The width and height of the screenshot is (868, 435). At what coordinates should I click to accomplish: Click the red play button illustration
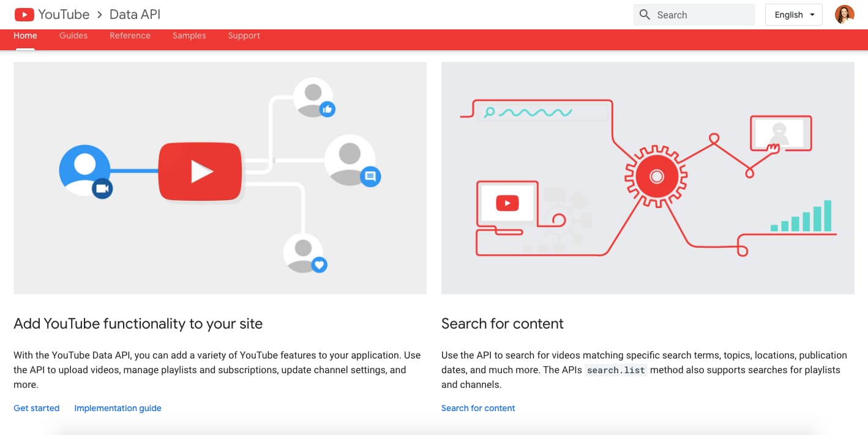coord(200,171)
